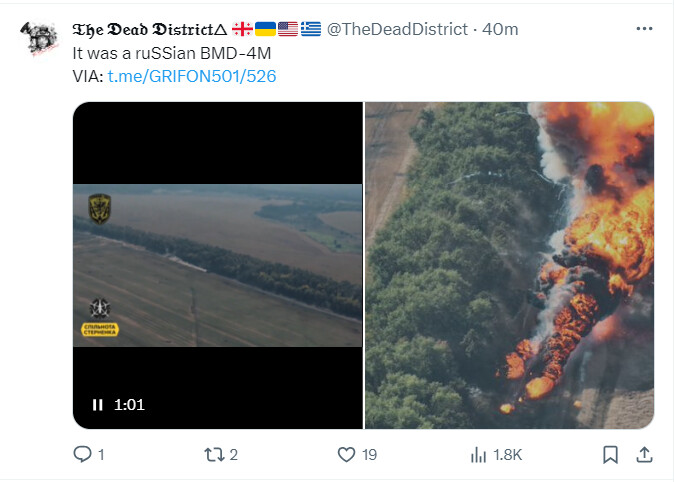This screenshot has height=482, width=674.
Task: Repost this tweet with the retweet icon
Action: coord(213,455)
